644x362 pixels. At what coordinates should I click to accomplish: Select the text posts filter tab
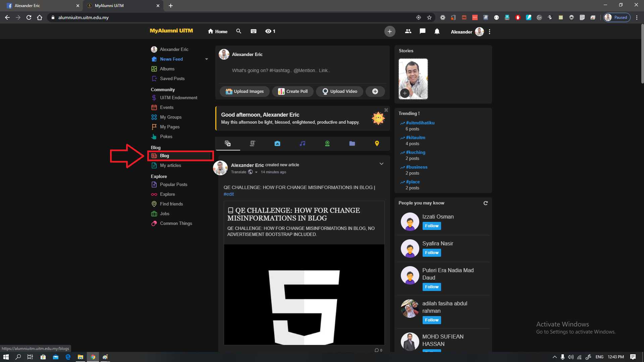[253, 143]
